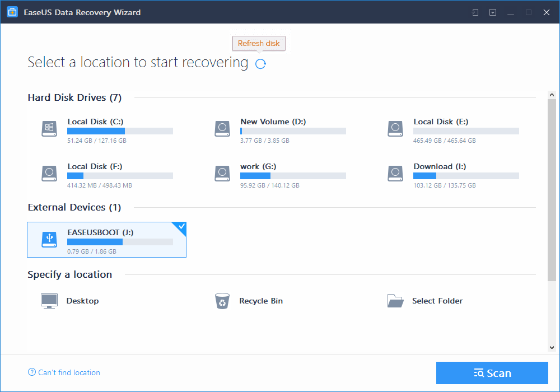The image size is (560, 392).
Task: Click the scrollbar down arrow
Action: [x=552, y=347]
